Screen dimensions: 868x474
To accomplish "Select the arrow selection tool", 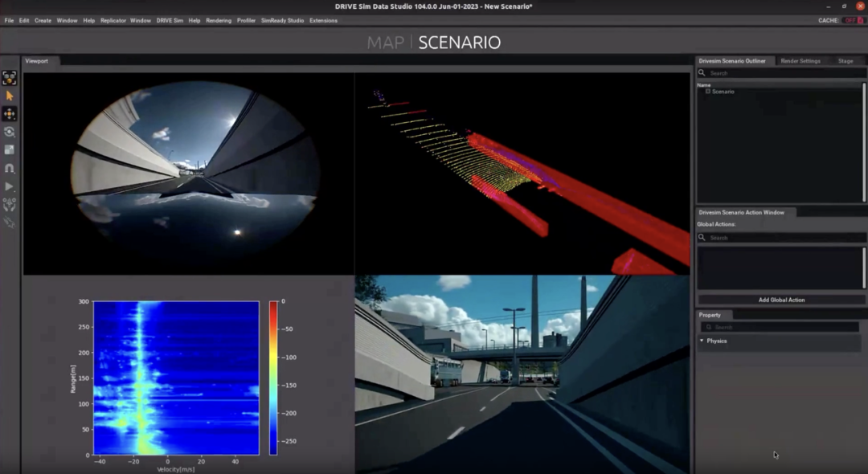I will 10,96.
